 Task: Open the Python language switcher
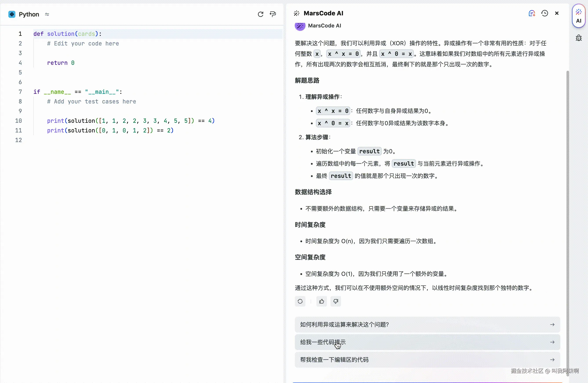pos(47,14)
